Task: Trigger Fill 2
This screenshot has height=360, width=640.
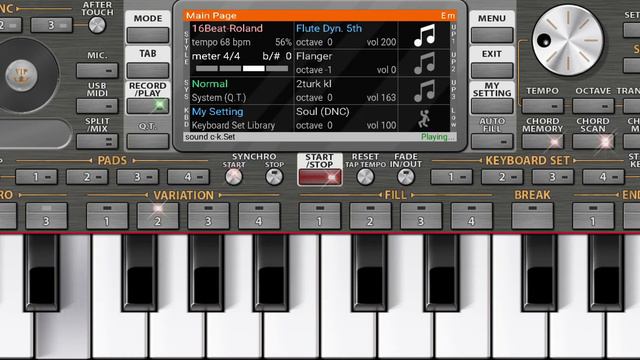Action: click(370, 216)
